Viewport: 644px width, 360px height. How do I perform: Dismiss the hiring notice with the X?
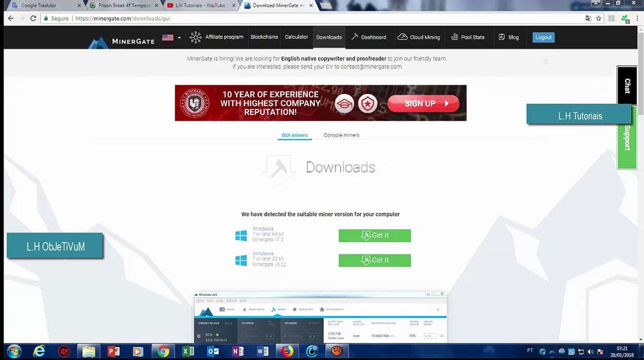tap(545, 61)
